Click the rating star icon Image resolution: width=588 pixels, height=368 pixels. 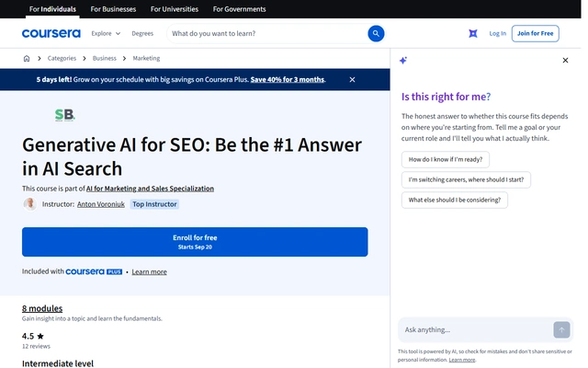coord(40,336)
